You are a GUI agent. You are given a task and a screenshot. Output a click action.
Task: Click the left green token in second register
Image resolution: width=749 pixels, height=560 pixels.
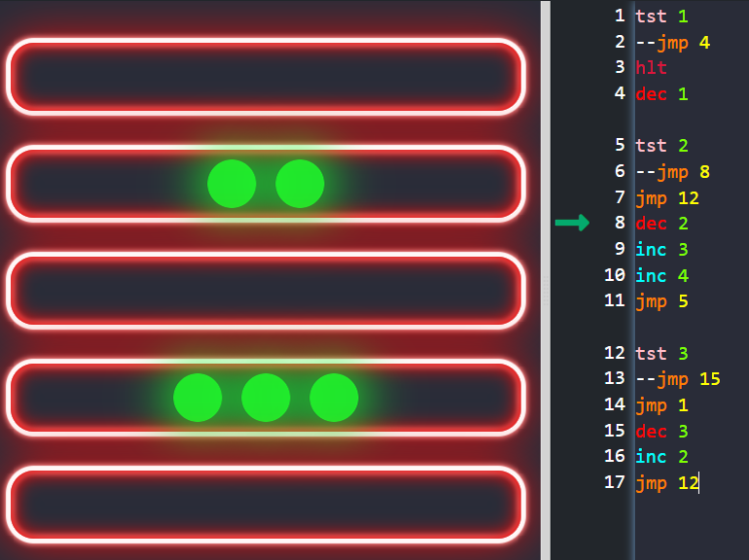pyautogui.click(x=232, y=184)
